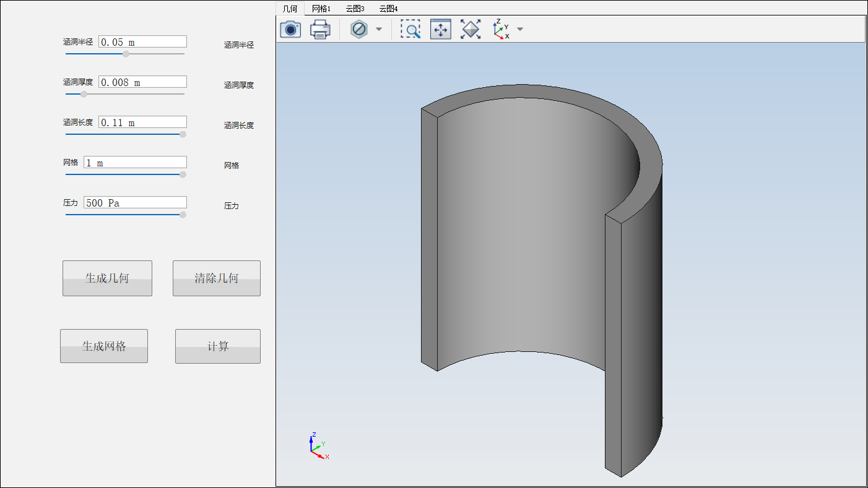Viewport: 868px width, 488px height.
Task: Click the print graphics icon
Action: pos(320,29)
